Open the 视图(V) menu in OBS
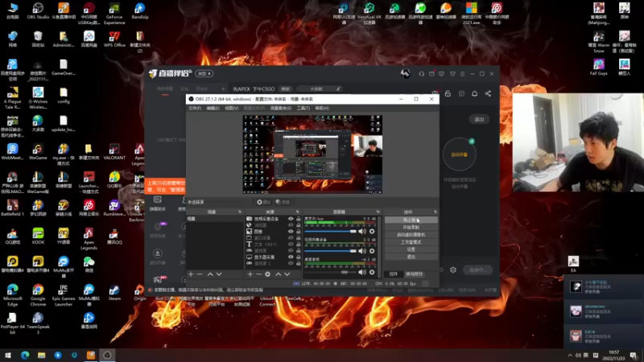The width and height of the screenshot is (644, 362). (x=232, y=109)
